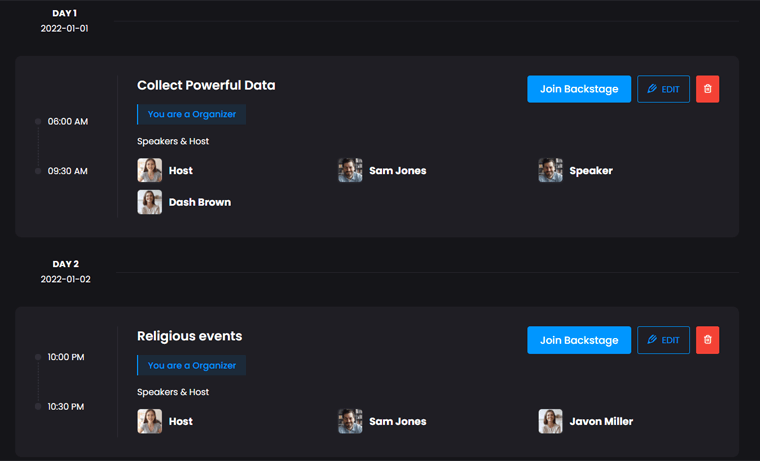This screenshot has height=461, width=760.
Task: Click the 10:30 PM timeline point
Action: coord(39,407)
